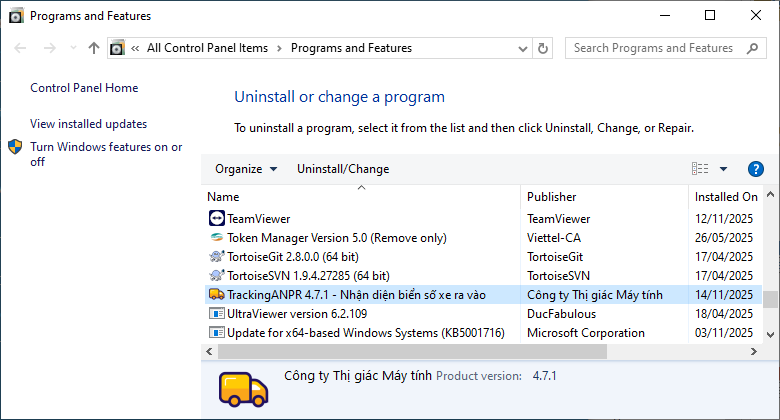Click Uninstall/Change in the toolbar
The width and height of the screenshot is (780, 420).
(343, 169)
